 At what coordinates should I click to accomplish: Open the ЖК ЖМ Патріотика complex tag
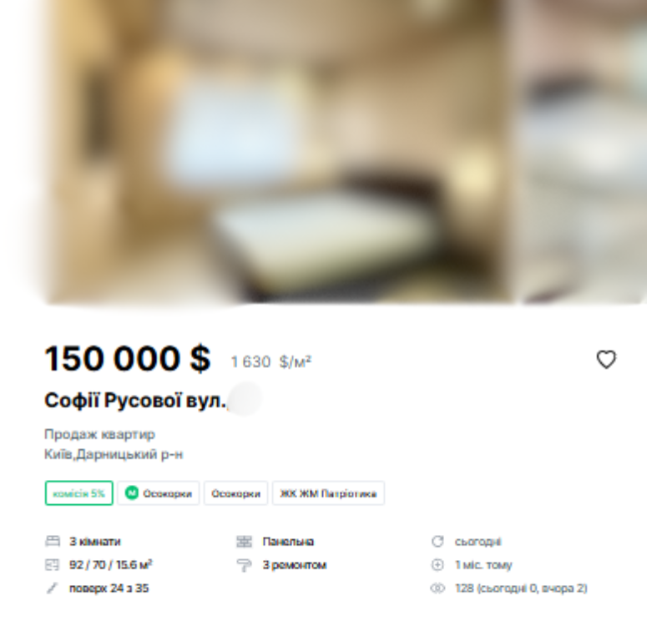tap(328, 493)
